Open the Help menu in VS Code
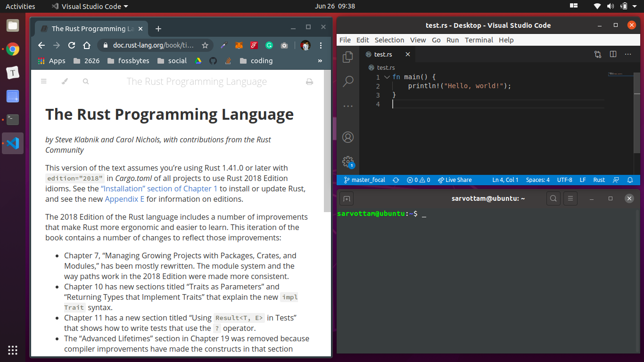The height and width of the screenshot is (362, 644). (x=506, y=40)
